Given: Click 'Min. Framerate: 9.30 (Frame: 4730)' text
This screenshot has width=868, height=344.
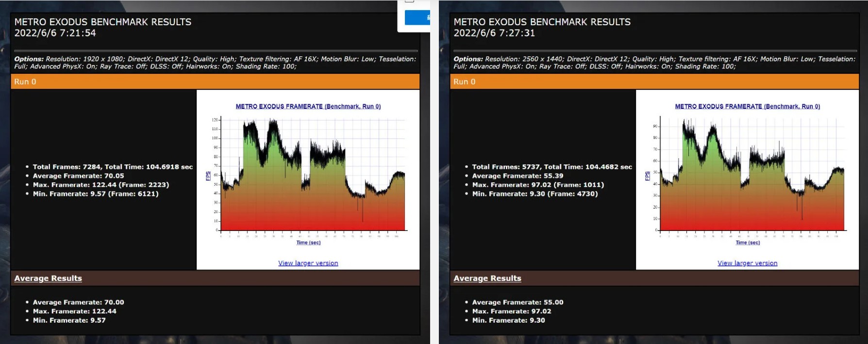Looking at the screenshot, I should pos(535,194).
